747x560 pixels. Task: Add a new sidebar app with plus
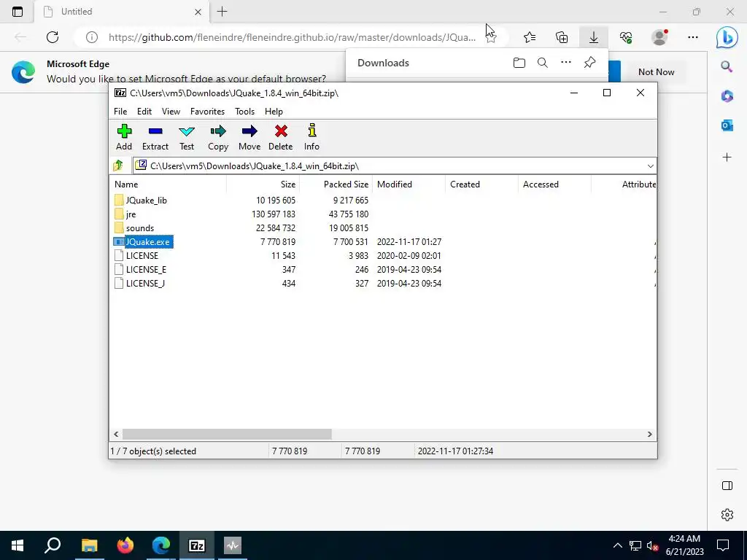(727, 157)
